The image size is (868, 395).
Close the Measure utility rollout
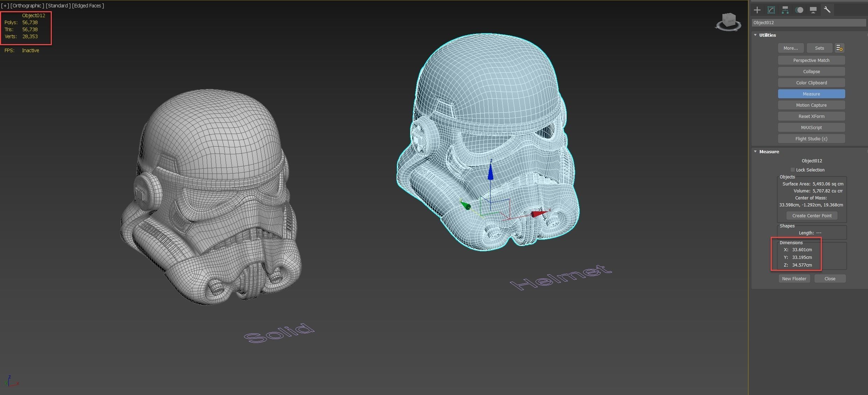830,278
